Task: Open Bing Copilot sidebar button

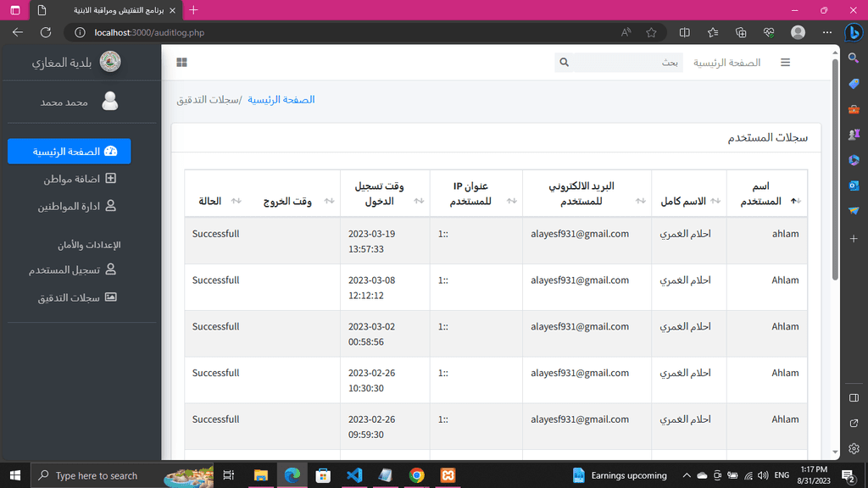Action: (854, 33)
